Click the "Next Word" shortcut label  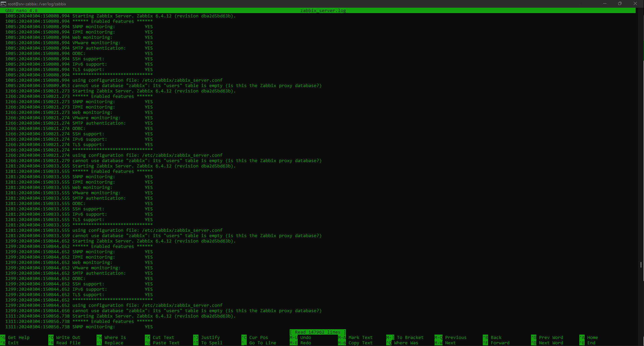click(551, 343)
